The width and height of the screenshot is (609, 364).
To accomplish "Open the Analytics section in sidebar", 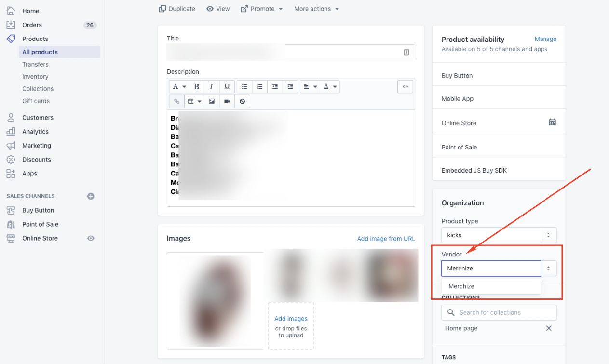I will point(35,131).
